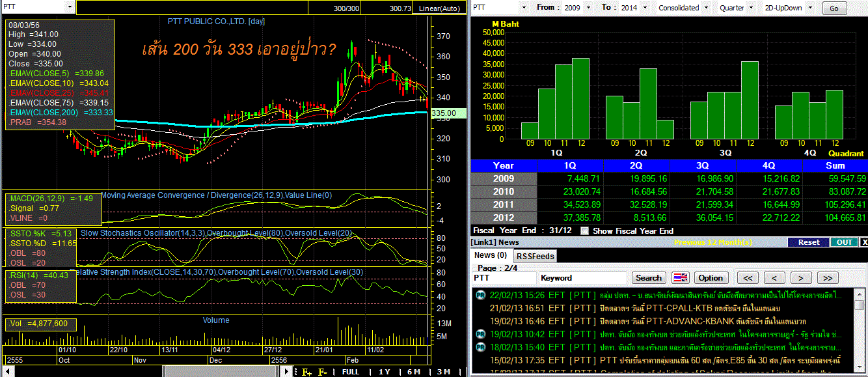Viewport: 868px width, 377px height.
Task: Click the PR icon beside 22/02/13 15:26 news
Action: [480, 296]
